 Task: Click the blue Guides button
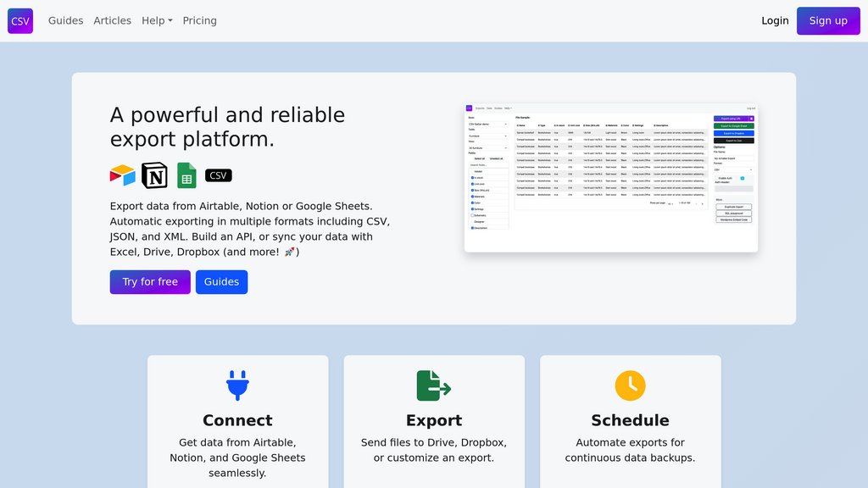tap(221, 282)
